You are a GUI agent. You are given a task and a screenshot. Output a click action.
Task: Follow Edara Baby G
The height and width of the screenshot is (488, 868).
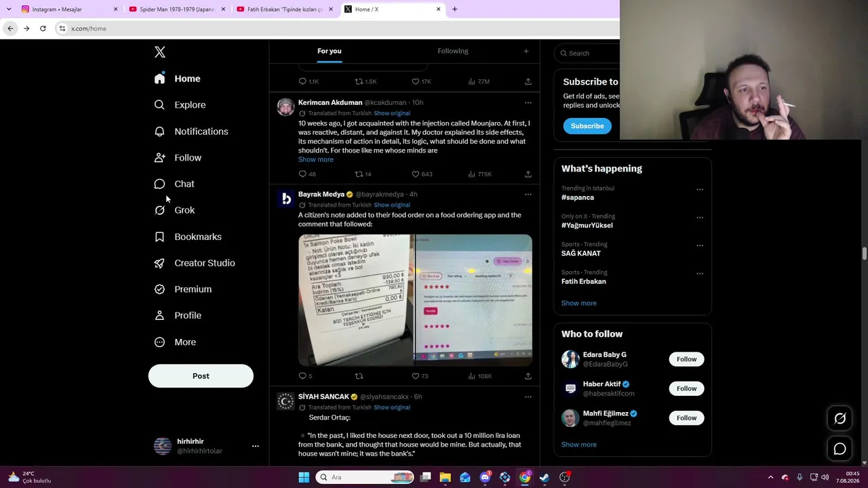coord(686,359)
